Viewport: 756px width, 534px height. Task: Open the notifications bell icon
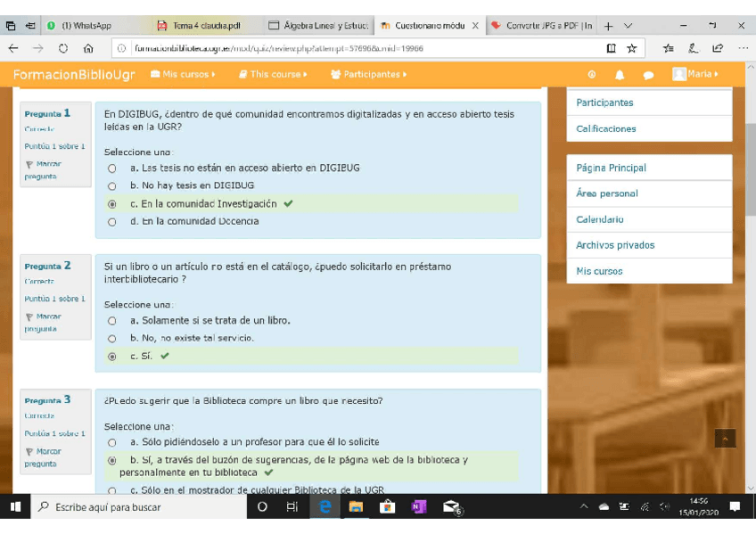coord(620,75)
